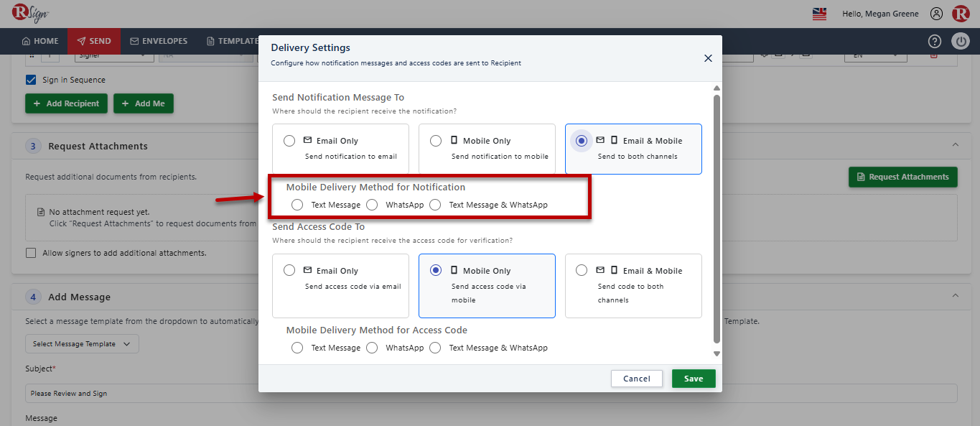Choose WhatsApp for notification delivery method

pos(372,205)
